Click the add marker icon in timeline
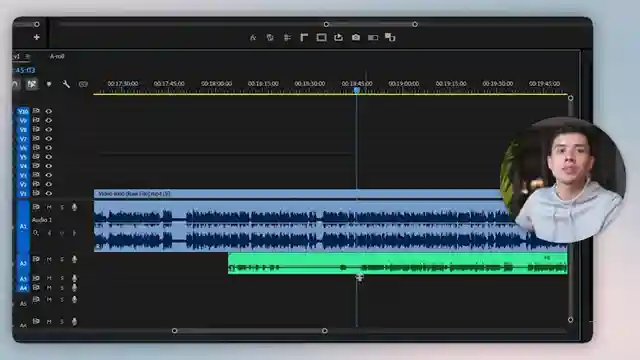Viewport: 640px width, 360px height. coord(49,84)
